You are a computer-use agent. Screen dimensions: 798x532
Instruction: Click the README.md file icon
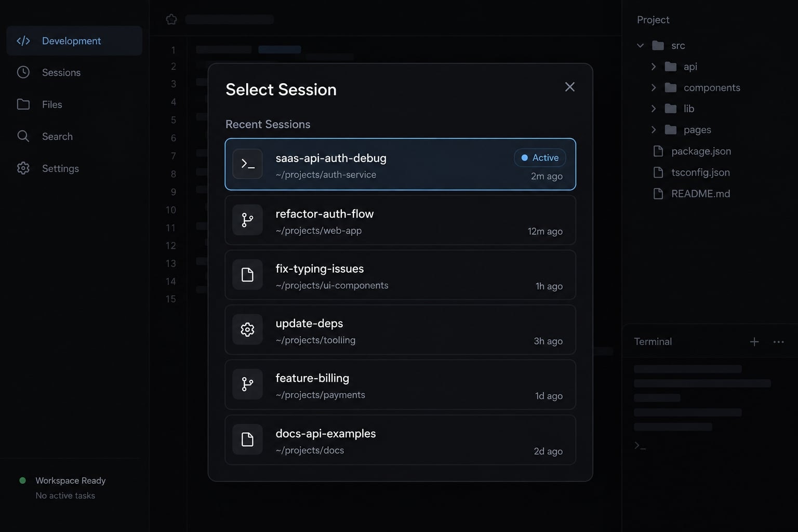(x=658, y=194)
